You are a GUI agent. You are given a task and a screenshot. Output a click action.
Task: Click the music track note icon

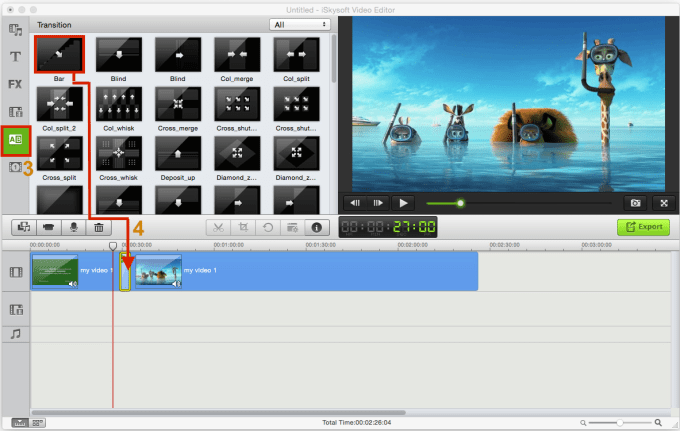(x=16, y=334)
